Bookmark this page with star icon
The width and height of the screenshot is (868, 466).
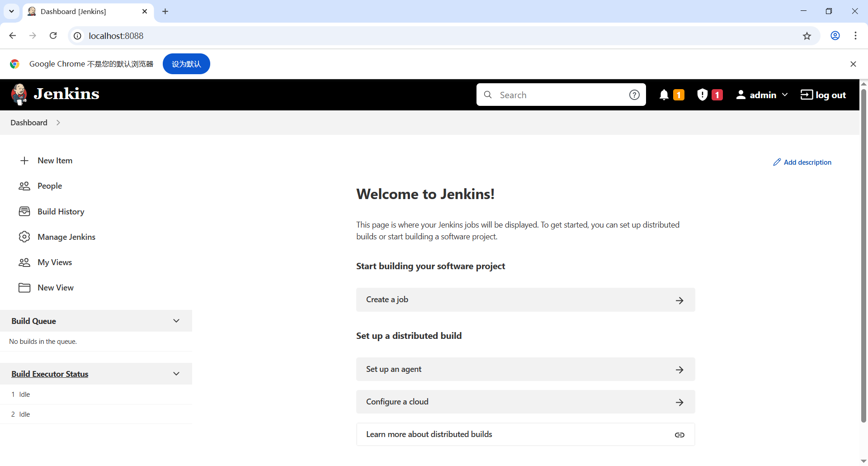807,36
